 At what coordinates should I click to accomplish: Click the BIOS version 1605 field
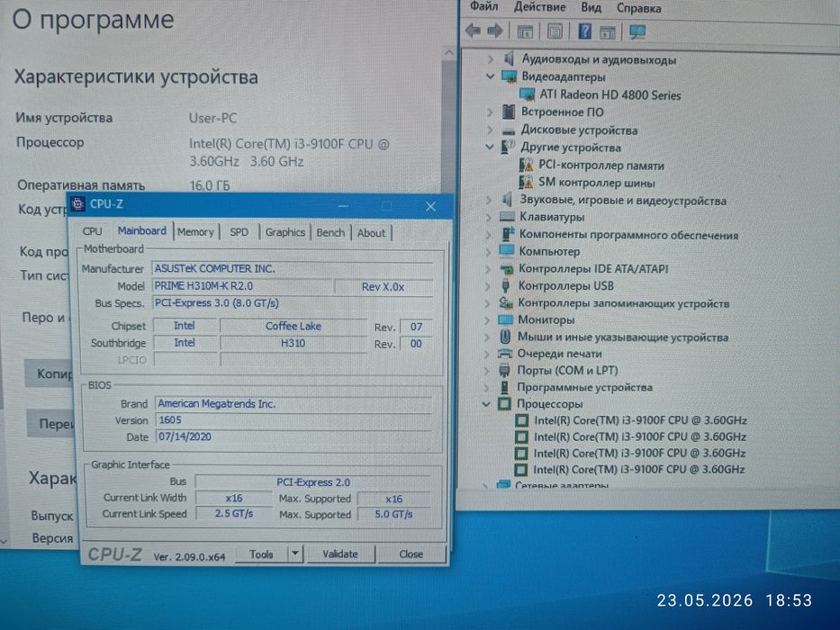[294, 420]
